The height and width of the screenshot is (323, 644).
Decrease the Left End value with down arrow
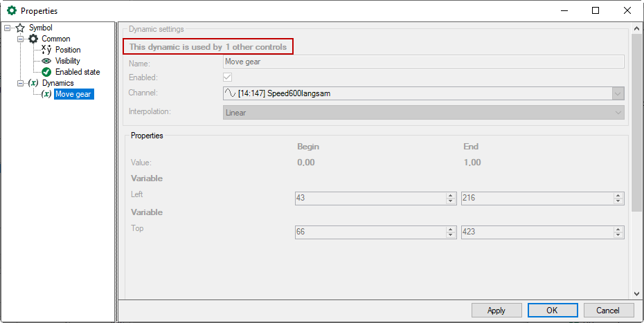(x=618, y=201)
